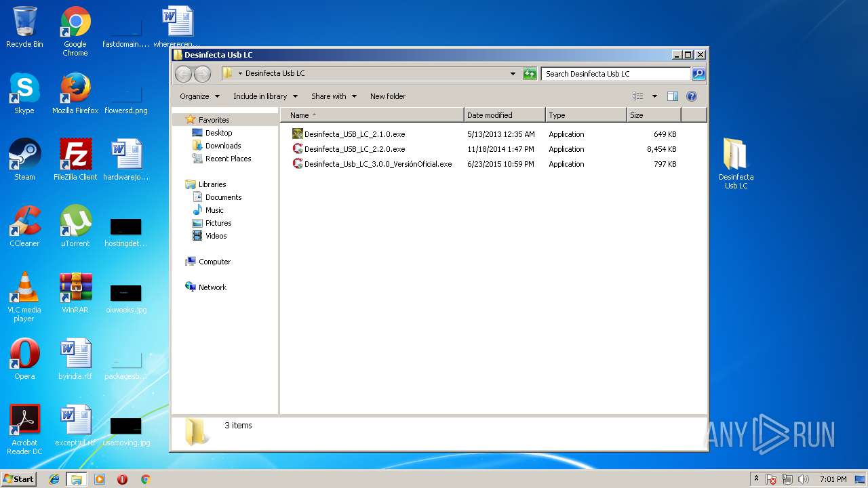The height and width of the screenshot is (488, 868).
Task: Select the µTorrent desktop icon
Action: pyautogui.click(x=75, y=226)
